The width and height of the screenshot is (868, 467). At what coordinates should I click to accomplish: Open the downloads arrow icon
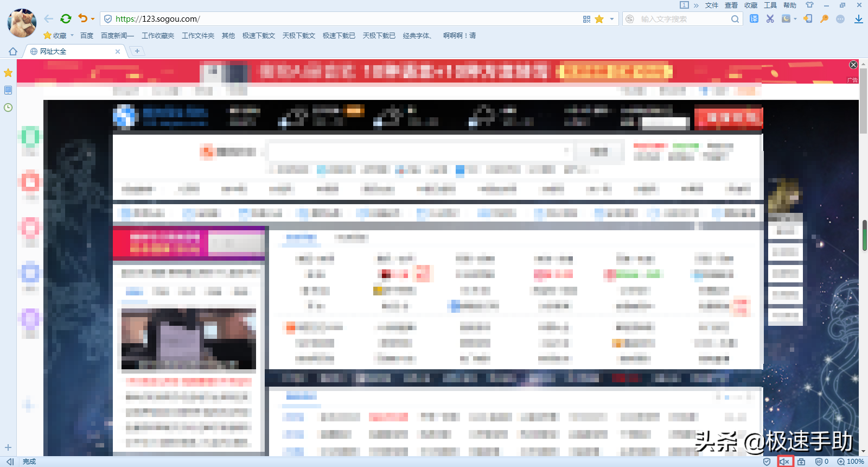tap(858, 19)
